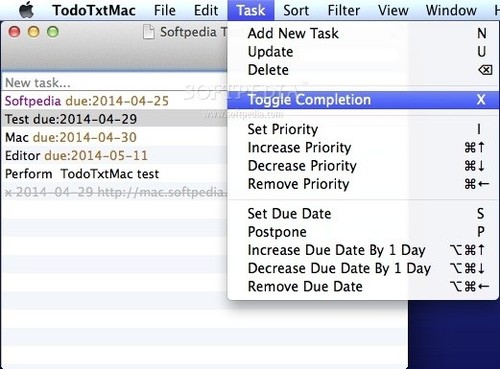Select the completed strikethrough task row
500x369 pixels.
[115, 192]
